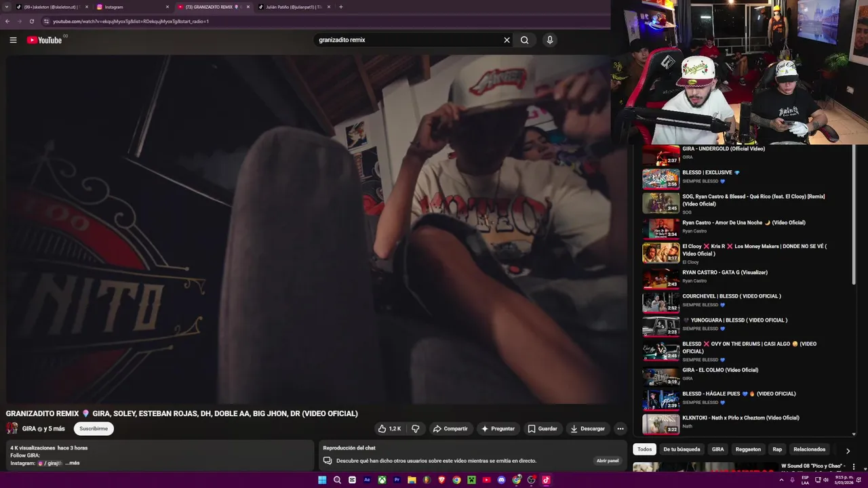The height and width of the screenshot is (488, 868).
Task: Open GIRA channel avatar below video
Action: click(12, 428)
